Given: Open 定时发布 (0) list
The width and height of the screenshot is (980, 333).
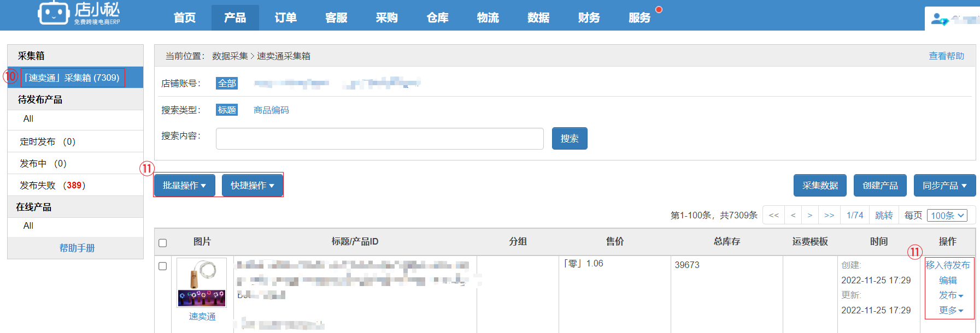Looking at the screenshot, I should point(48,141).
